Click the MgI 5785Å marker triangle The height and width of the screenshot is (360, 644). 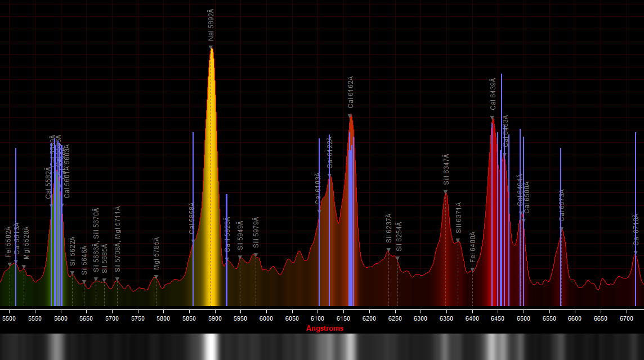tap(156, 277)
